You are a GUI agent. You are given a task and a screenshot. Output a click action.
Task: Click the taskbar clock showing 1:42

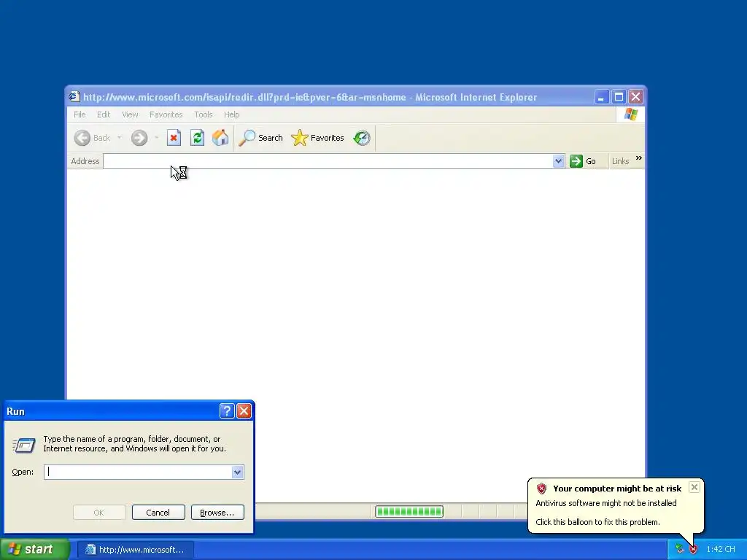[x=720, y=550]
